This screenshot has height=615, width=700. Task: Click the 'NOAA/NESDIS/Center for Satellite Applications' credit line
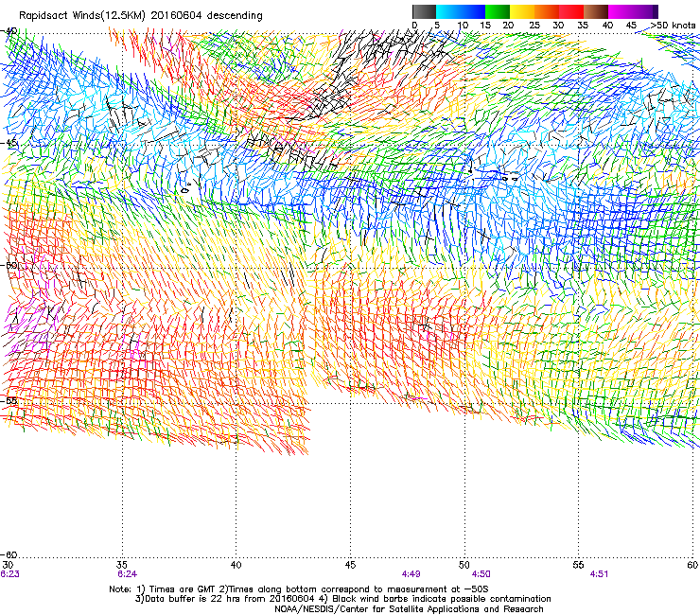409,609
